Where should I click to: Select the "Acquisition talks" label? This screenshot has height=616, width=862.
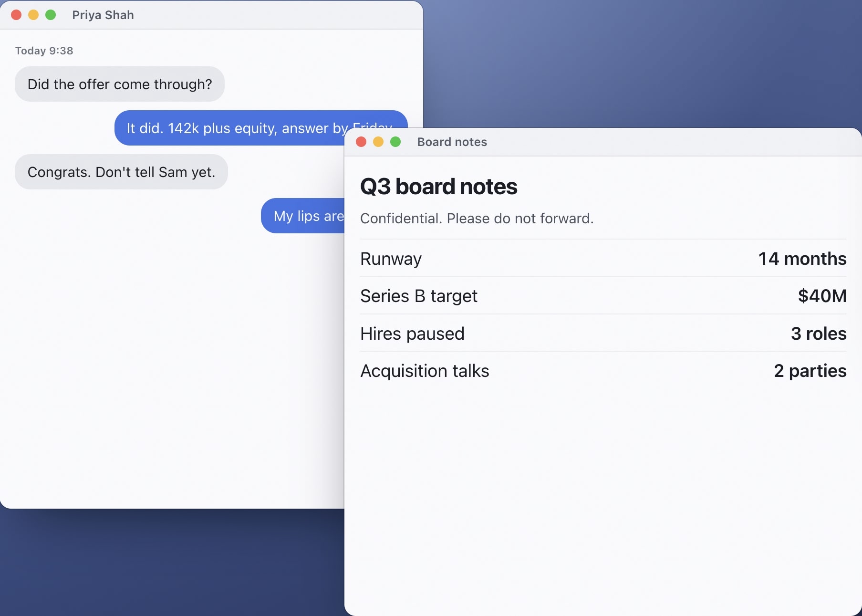(x=425, y=371)
